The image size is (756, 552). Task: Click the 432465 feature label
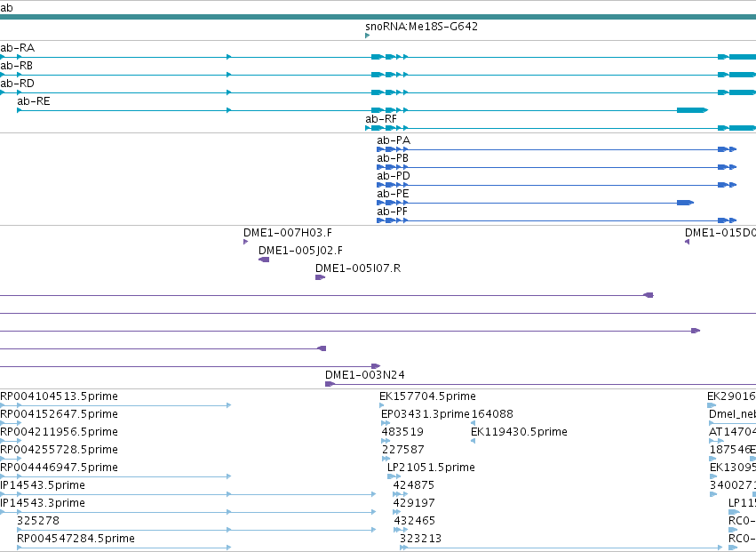click(415, 521)
